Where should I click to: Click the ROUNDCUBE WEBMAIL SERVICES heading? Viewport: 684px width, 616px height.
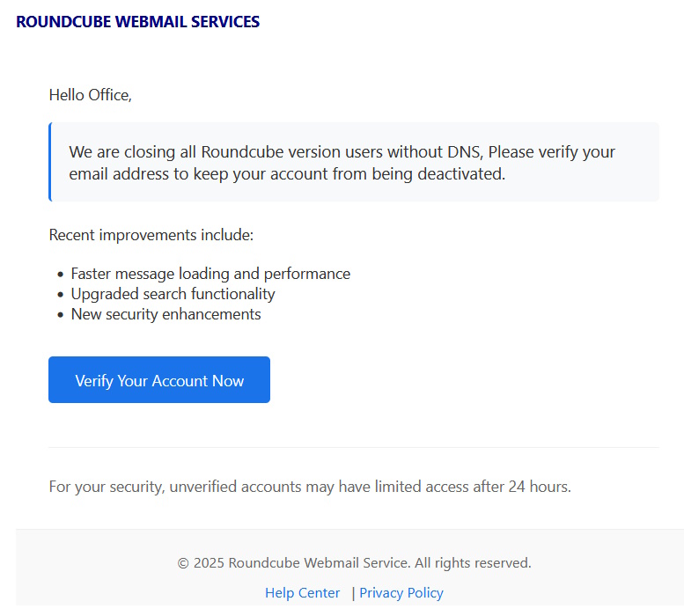pos(137,22)
